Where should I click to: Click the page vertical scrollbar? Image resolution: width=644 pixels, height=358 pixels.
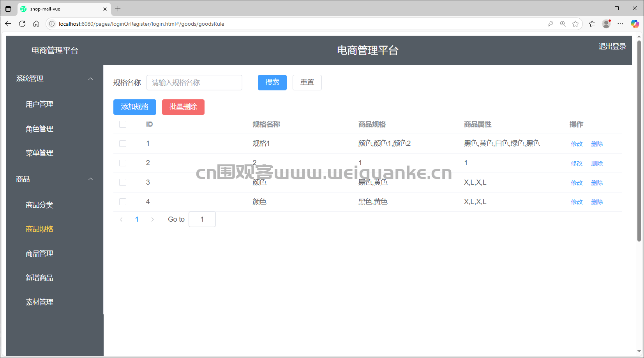coord(639,140)
